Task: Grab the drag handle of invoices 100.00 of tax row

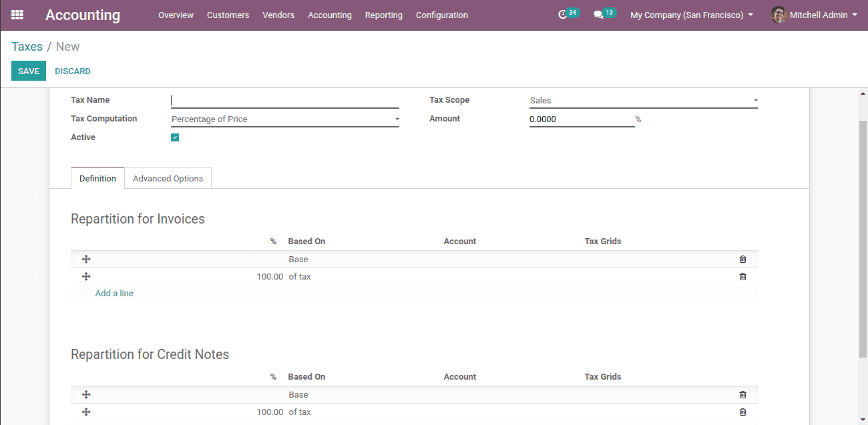Action: point(86,277)
